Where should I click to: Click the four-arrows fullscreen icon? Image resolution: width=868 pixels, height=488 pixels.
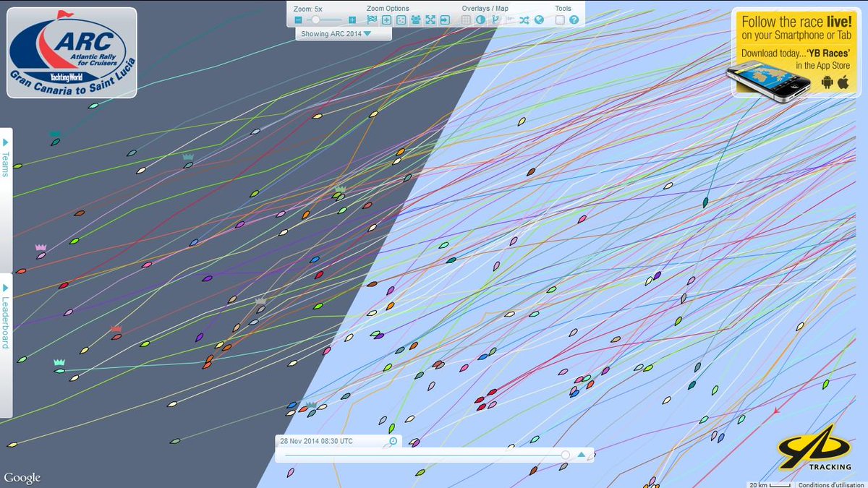(x=430, y=20)
